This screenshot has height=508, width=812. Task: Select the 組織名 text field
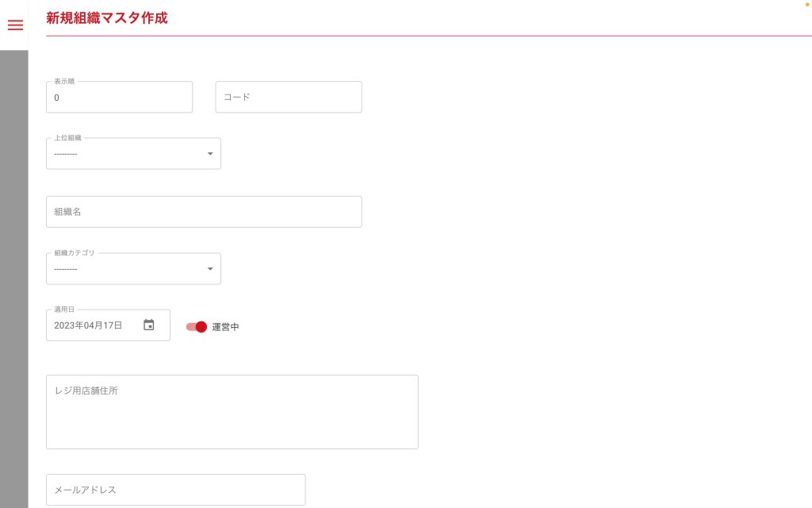click(204, 212)
